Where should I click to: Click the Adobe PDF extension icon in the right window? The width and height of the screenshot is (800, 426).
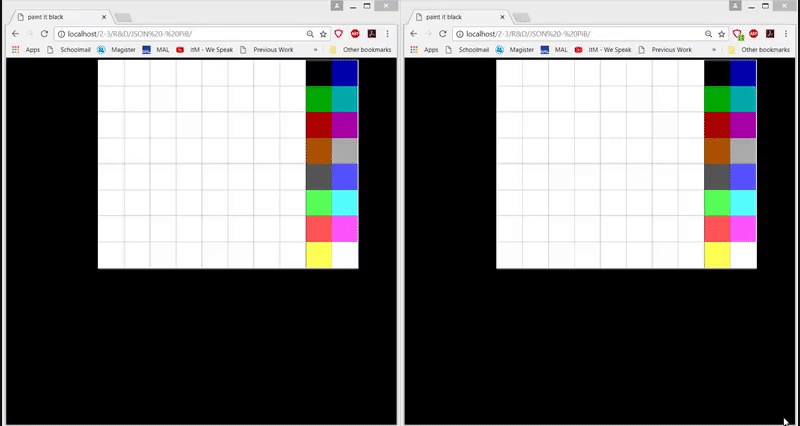click(770, 34)
